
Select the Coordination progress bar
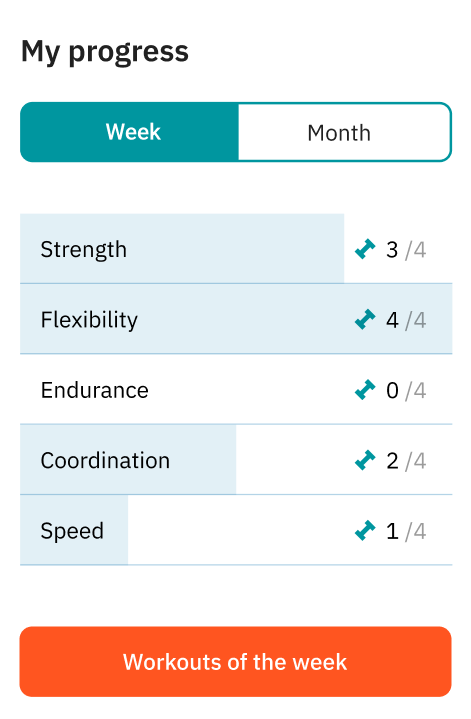click(128, 460)
